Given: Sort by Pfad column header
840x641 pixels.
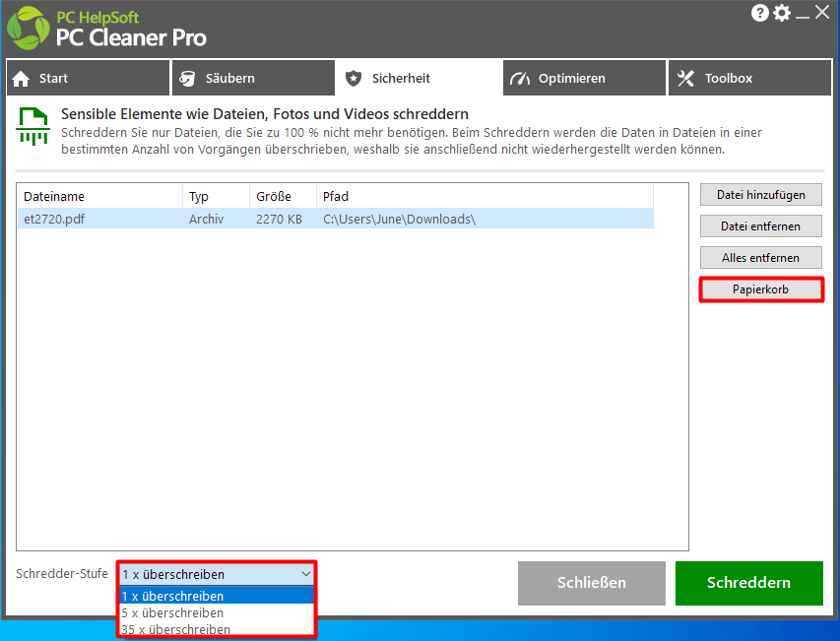Looking at the screenshot, I should (485, 197).
